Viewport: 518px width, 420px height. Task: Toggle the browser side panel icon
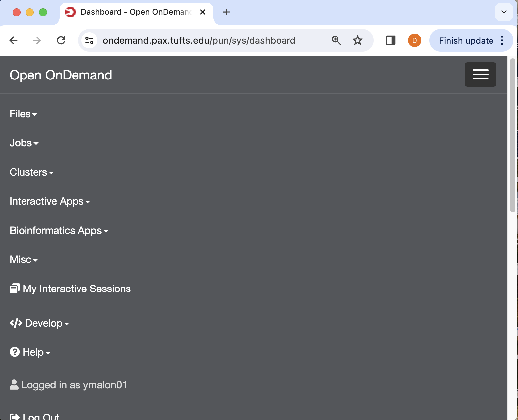click(391, 40)
